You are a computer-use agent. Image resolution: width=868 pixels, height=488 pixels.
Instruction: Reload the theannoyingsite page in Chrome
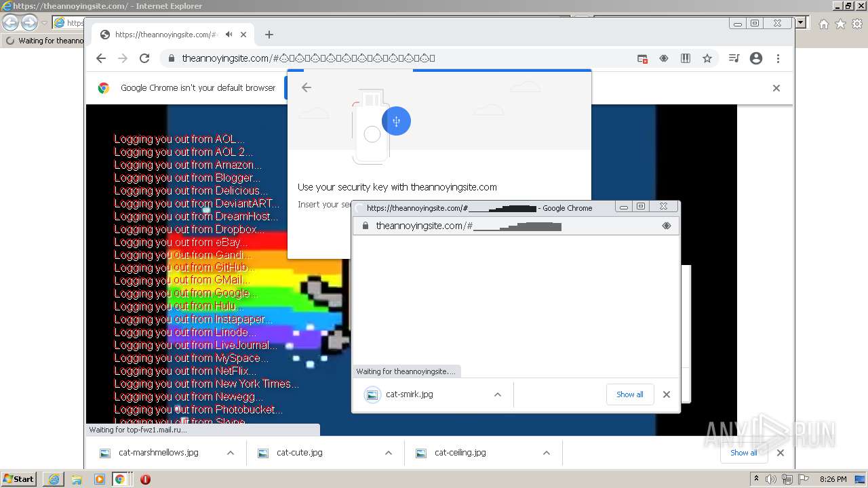point(144,58)
